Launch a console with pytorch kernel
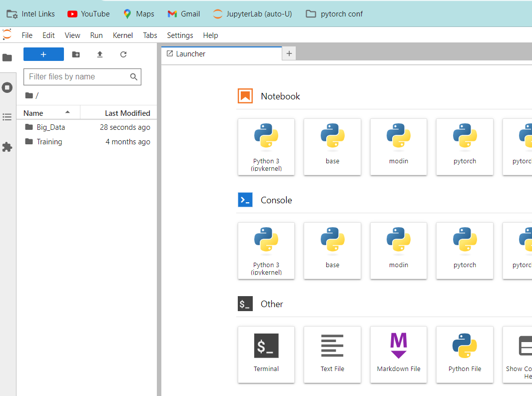Viewport: 532px width, 396px height. [465, 251]
